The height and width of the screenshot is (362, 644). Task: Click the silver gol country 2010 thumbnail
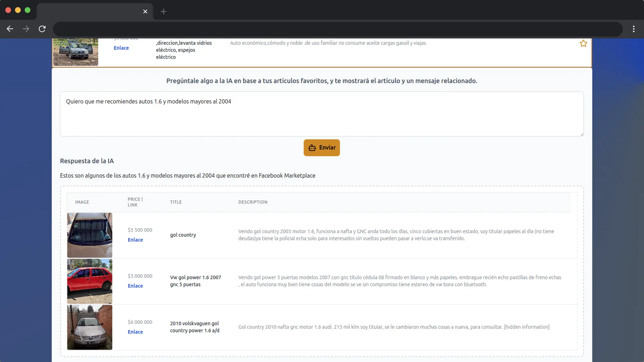[x=90, y=327]
